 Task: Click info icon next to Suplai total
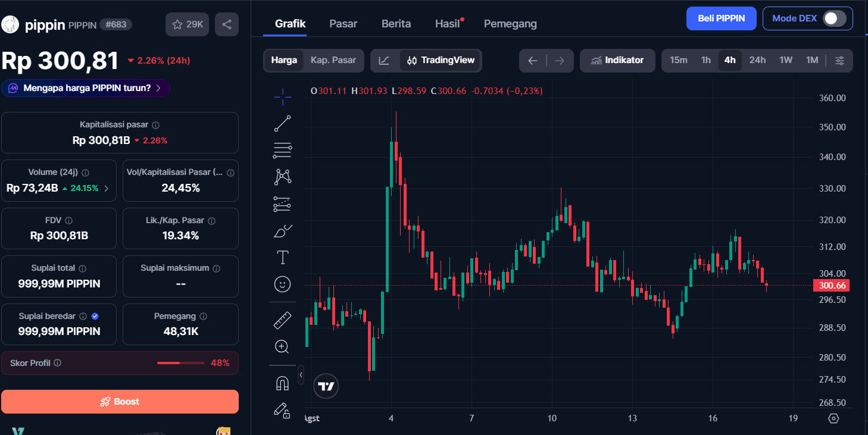point(83,269)
